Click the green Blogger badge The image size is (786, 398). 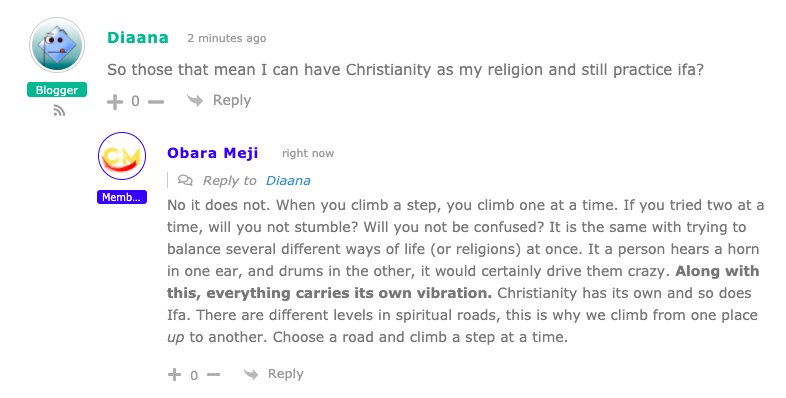coord(57,90)
